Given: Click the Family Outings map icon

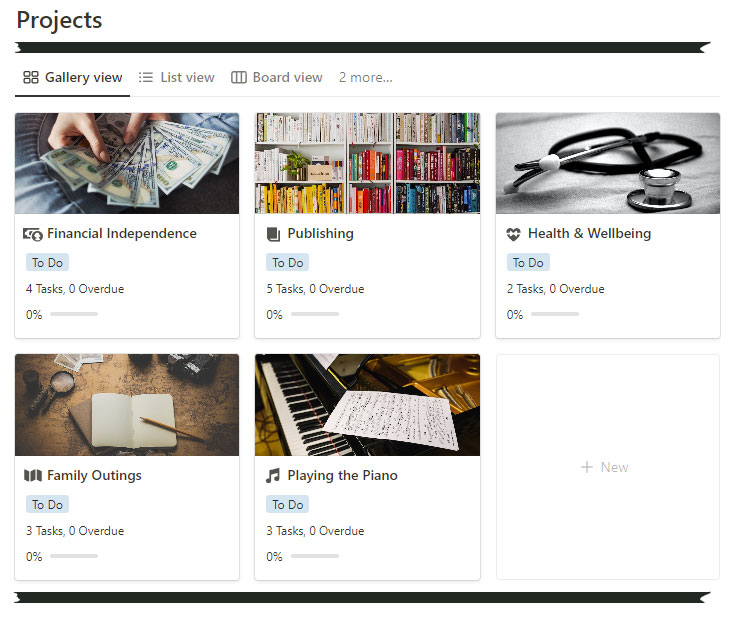Looking at the screenshot, I should [33, 476].
